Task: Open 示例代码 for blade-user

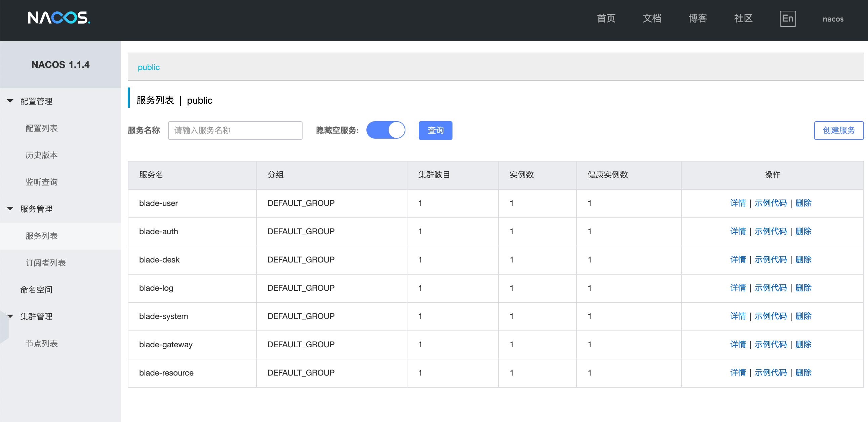Action: (x=771, y=203)
